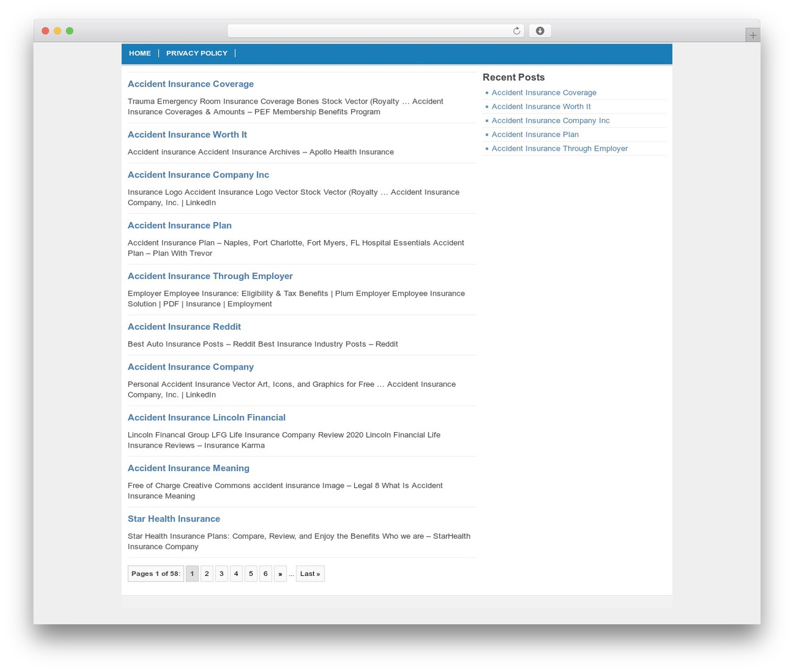Open the Accident Insurance Coverage post title
Screen dimensions: 794x672
pyautogui.click(x=190, y=84)
